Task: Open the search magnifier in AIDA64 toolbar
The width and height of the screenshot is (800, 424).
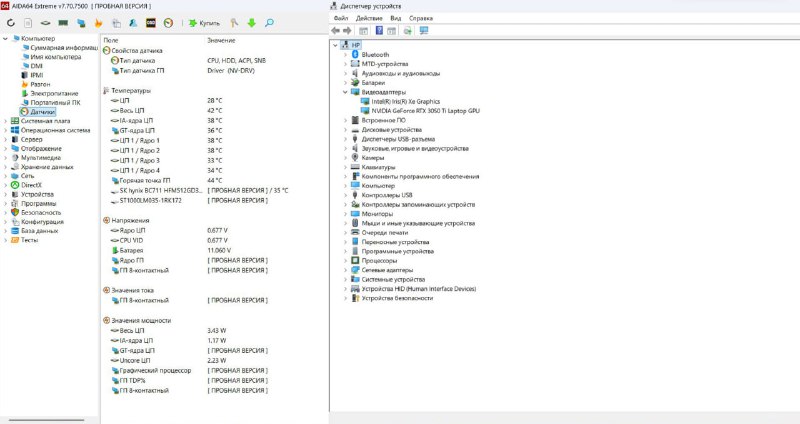Action: [269, 23]
